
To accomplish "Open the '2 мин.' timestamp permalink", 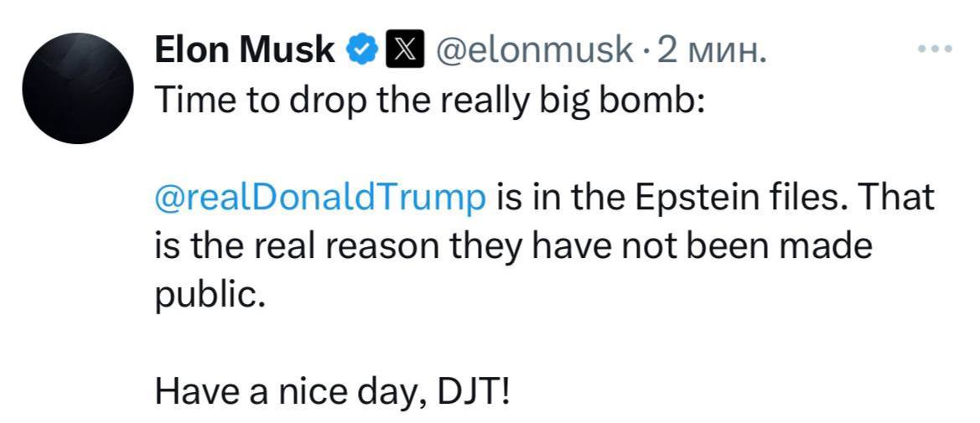I will tap(711, 50).
